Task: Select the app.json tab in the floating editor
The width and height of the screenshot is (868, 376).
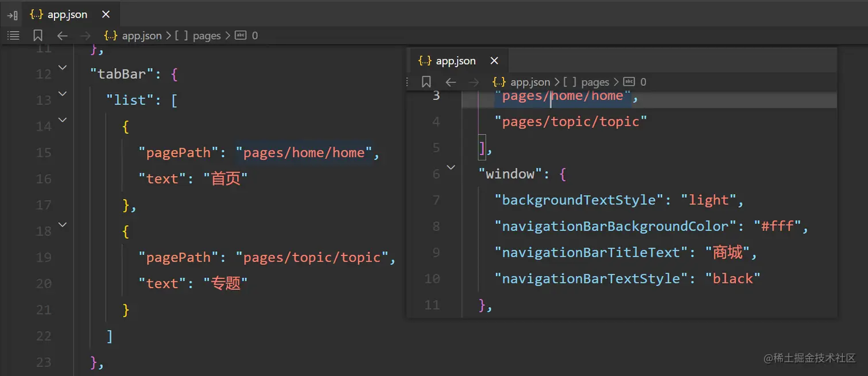Action: point(447,61)
